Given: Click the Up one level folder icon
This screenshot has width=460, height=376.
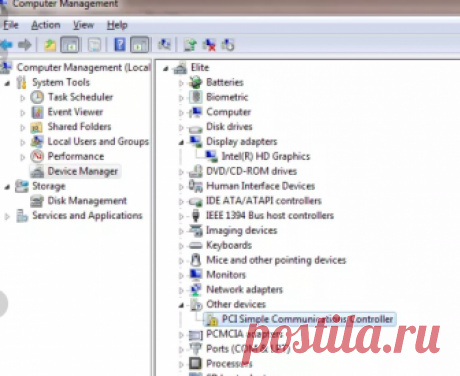Looking at the screenshot, I should [x=50, y=45].
